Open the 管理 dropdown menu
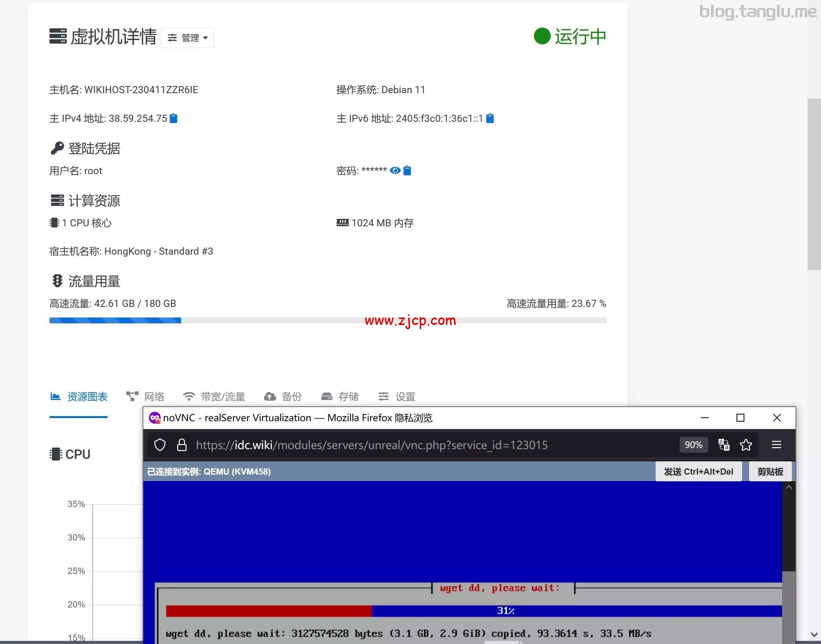The image size is (821, 644). tap(187, 38)
